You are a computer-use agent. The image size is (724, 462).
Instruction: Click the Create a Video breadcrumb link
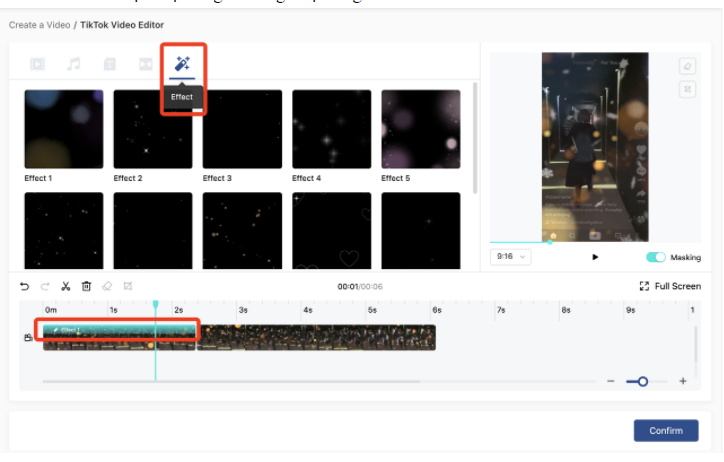pyautogui.click(x=39, y=25)
